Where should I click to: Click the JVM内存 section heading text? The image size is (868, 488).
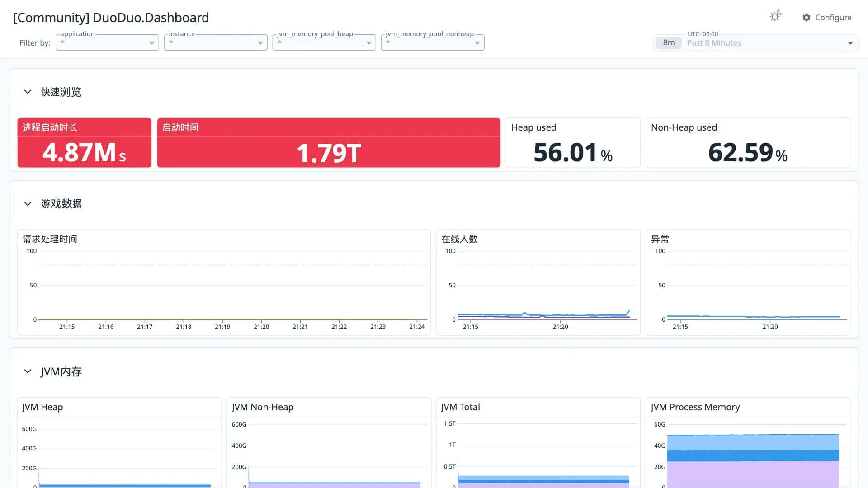[x=61, y=372]
